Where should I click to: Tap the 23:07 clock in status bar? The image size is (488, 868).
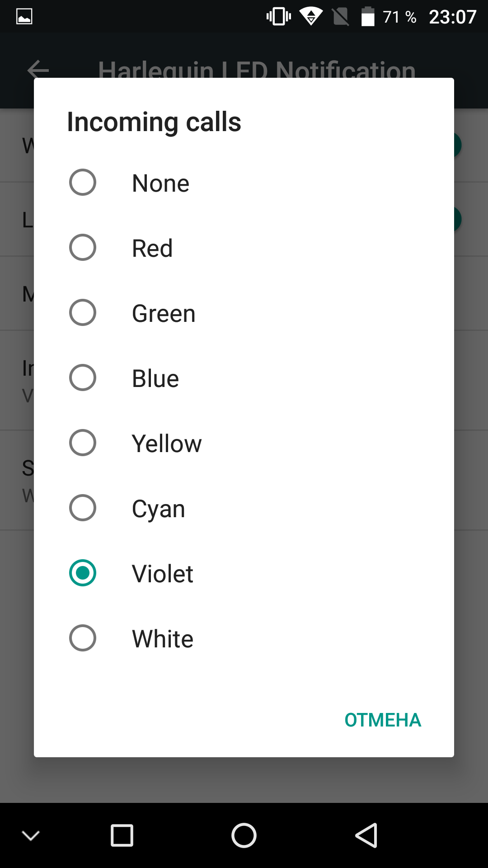click(x=453, y=17)
